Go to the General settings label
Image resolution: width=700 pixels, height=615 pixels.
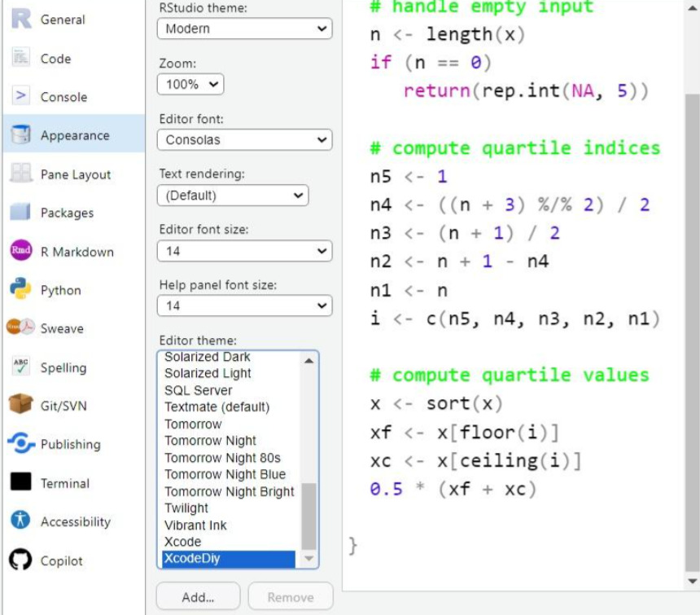click(x=63, y=20)
